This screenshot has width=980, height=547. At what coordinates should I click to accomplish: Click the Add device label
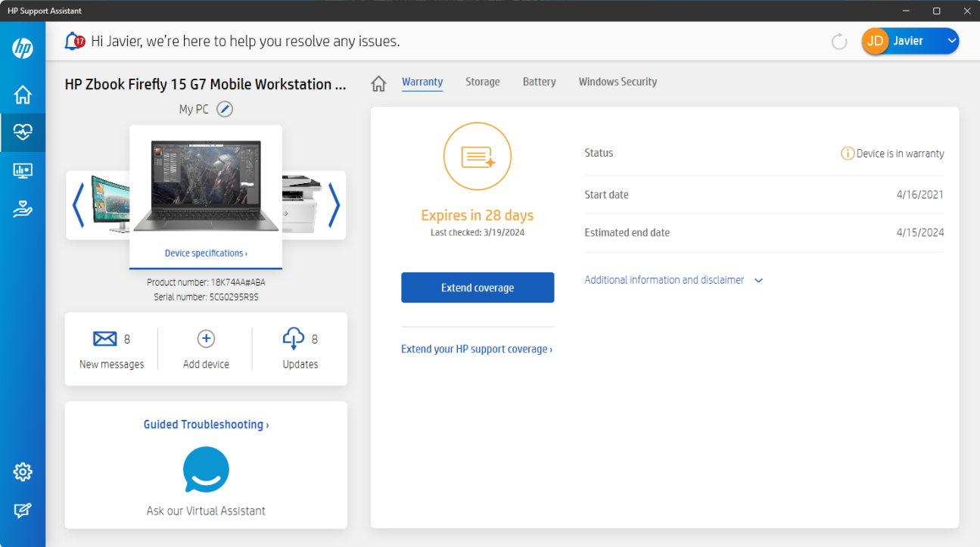point(206,364)
